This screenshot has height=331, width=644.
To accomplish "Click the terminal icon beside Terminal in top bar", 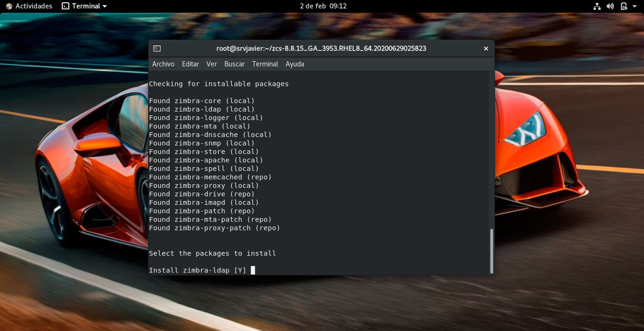I will (x=66, y=6).
